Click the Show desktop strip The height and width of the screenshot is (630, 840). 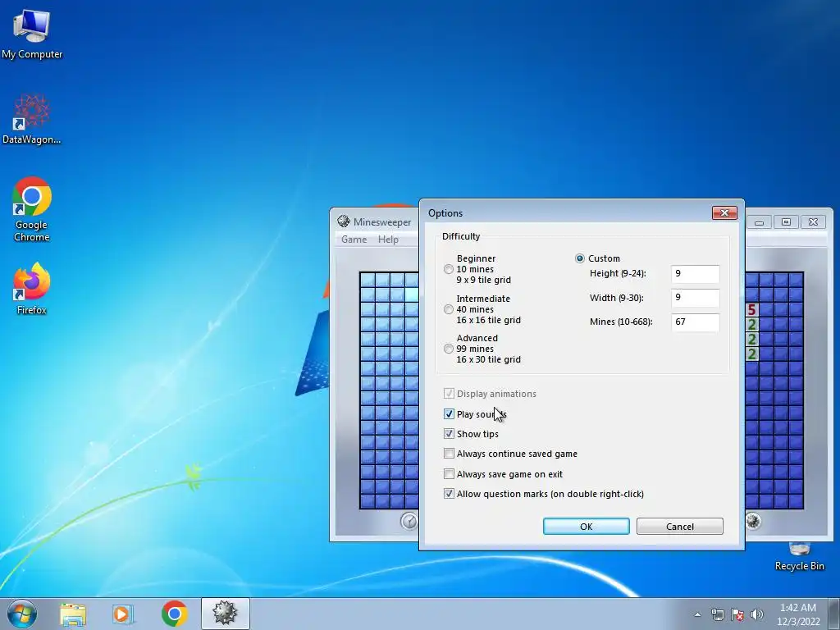834,614
